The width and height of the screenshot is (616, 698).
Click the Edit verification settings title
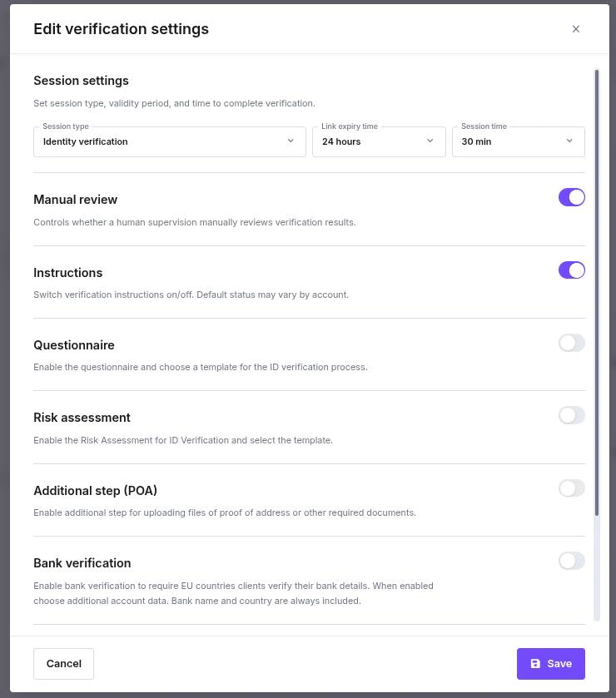(x=121, y=29)
